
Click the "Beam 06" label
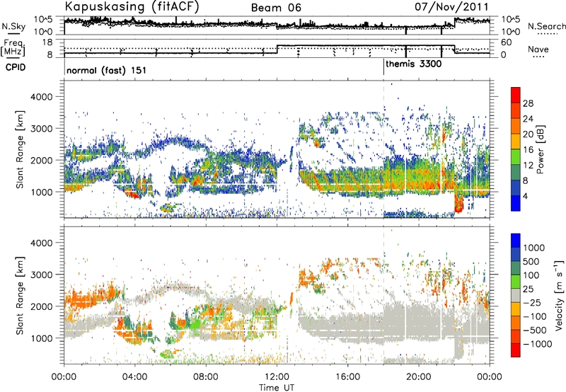(x=276, y=8)
